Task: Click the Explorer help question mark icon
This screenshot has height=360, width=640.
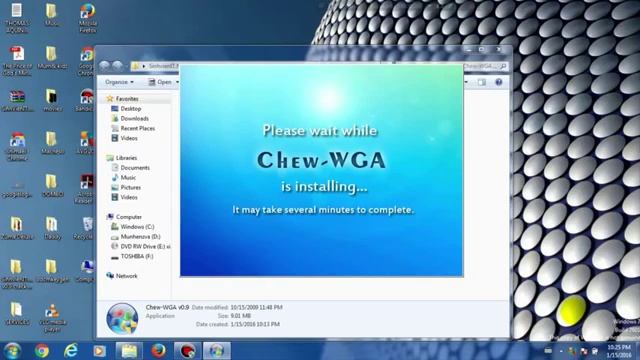Action: point(498,82)
